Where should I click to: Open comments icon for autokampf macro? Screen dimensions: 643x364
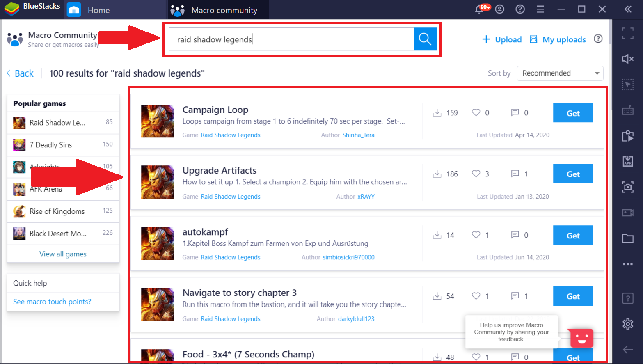pyautogui.click(x=515, y=235)
